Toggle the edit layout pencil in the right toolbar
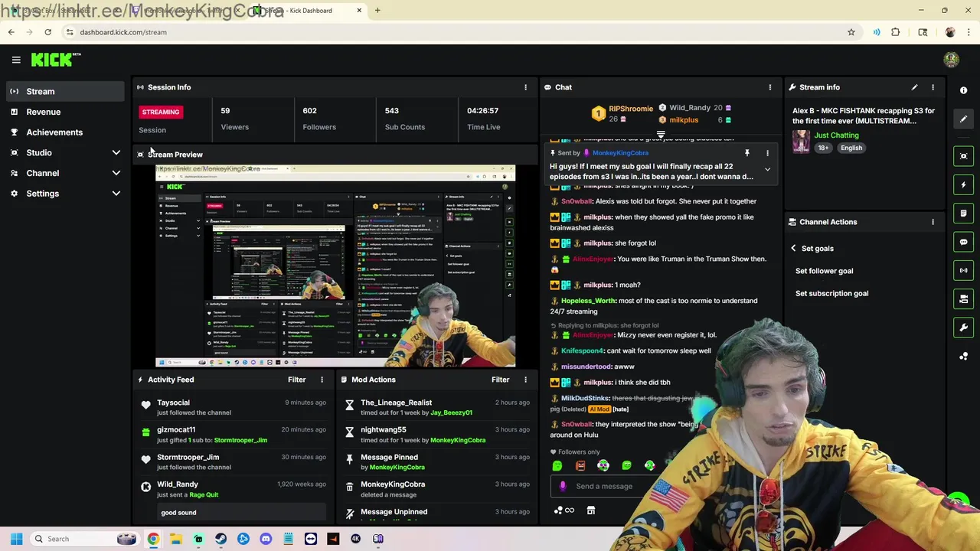 click(963, 119)
